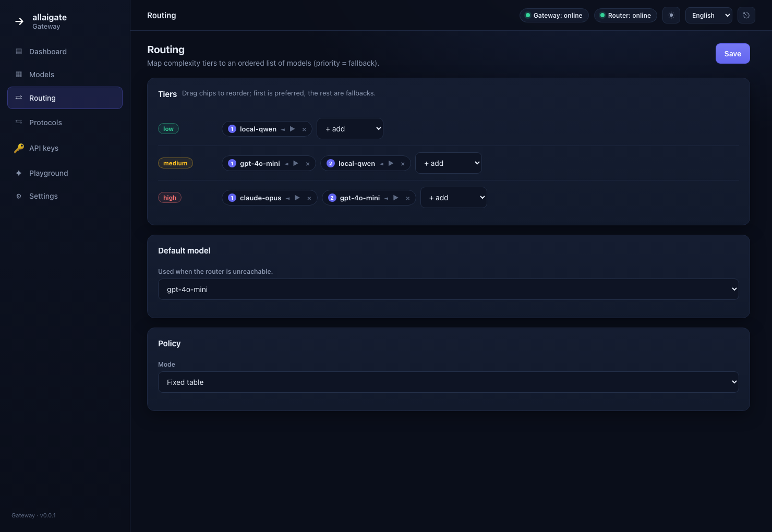Click the refresh/reload icon in header
772x532 pixels.
point(746,15)
